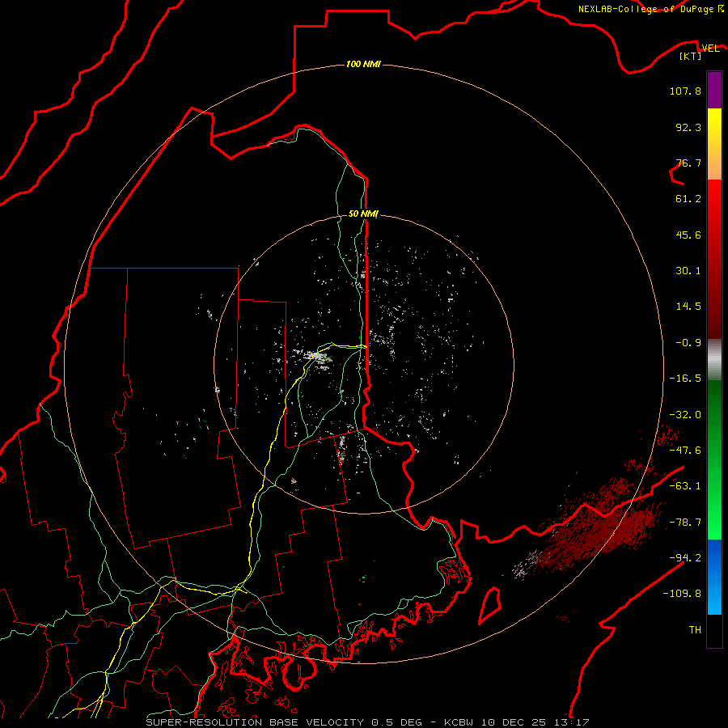Click the -0.9 legend value
This screenshot has height=728, width=728.
(688, 343)
